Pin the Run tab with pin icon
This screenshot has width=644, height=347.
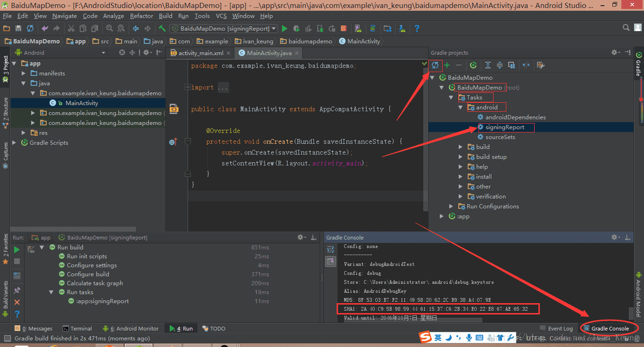(17, 290)
